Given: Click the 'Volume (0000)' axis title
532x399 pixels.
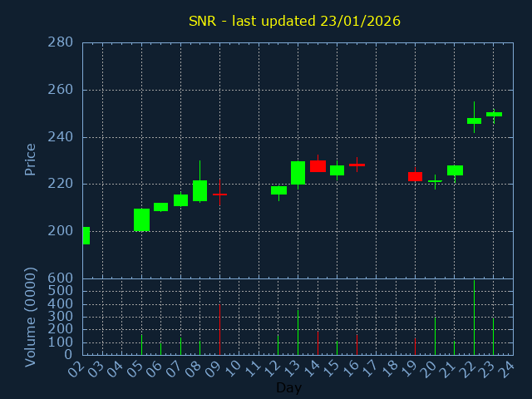Looking at the screenshot, I should click(x=31, y=317).
